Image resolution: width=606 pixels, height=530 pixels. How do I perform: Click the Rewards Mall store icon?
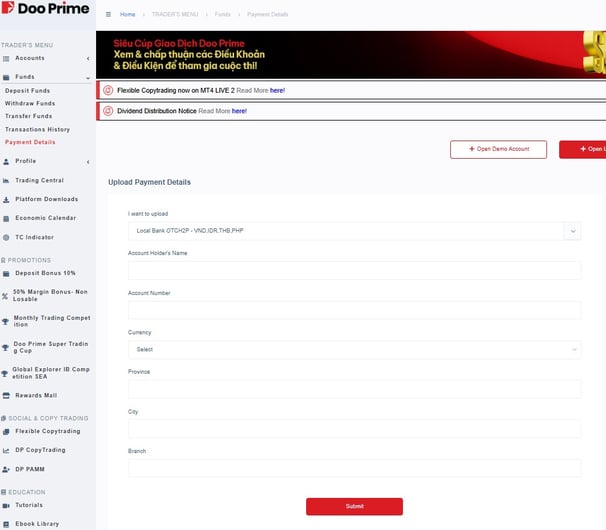[6, 395]
